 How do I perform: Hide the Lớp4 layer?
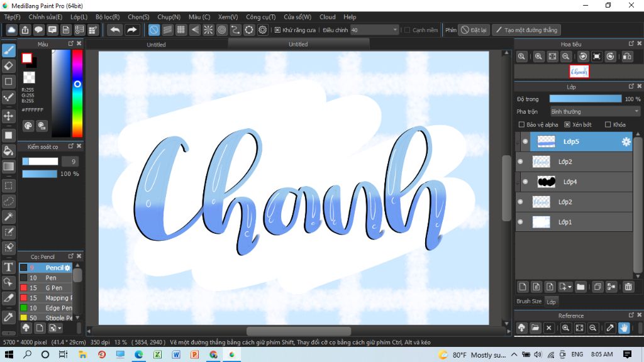[x=525, y=182]
